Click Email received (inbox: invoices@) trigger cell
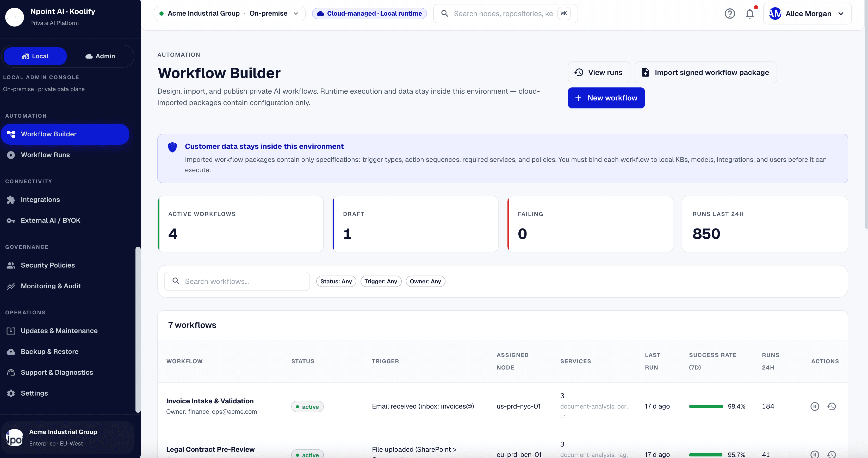 click(423, 406)
